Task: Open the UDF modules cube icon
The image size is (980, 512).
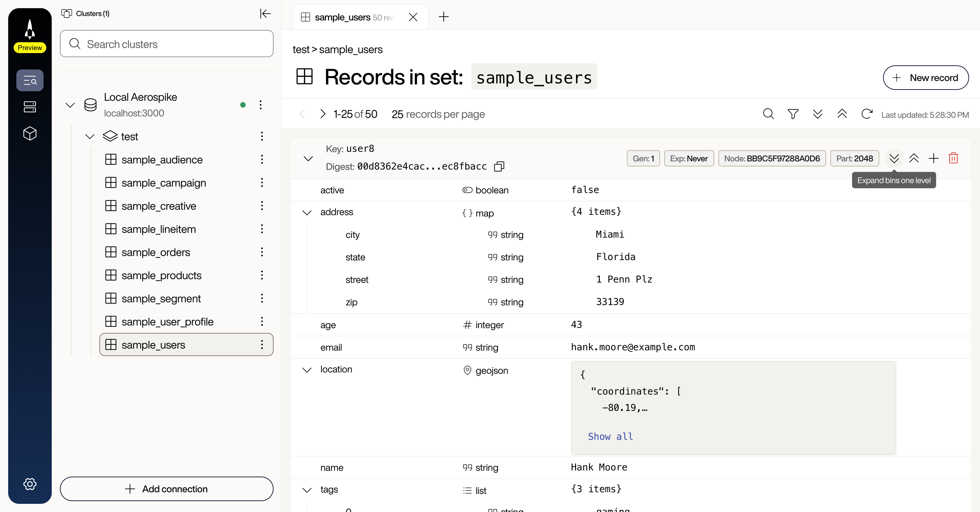Action: (30, 133)
